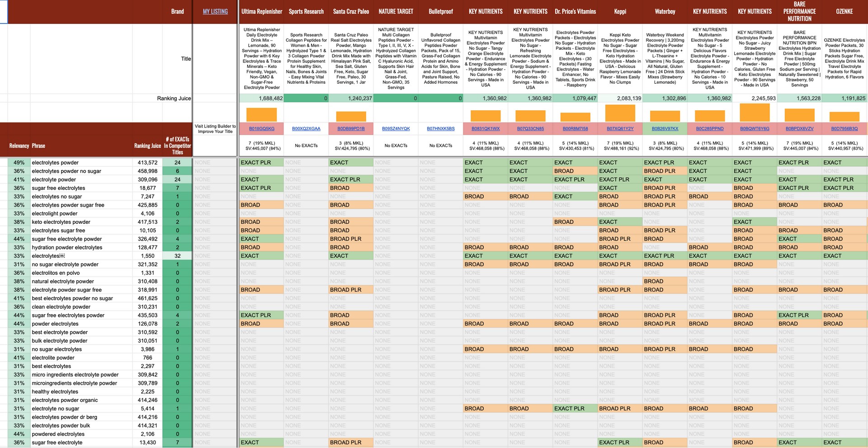Click the Phrase column header
Screen dimensions: 868x448
point(38,146)
